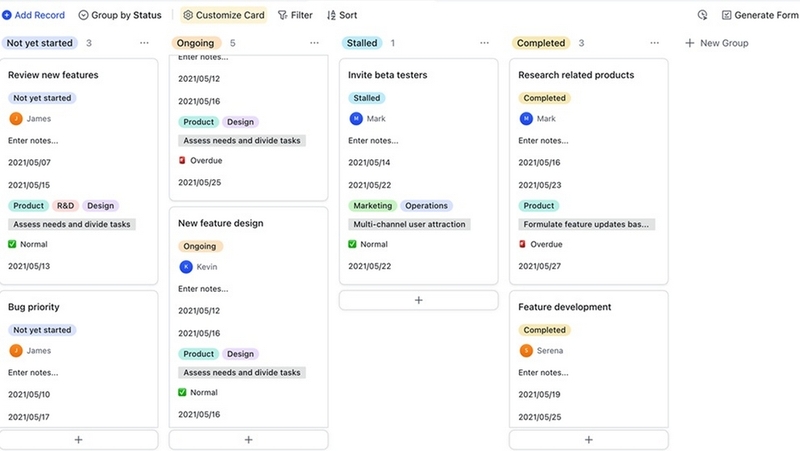Click the Multi-channel user attraction label
Screen dimensions: 800x451
[409, 224]
